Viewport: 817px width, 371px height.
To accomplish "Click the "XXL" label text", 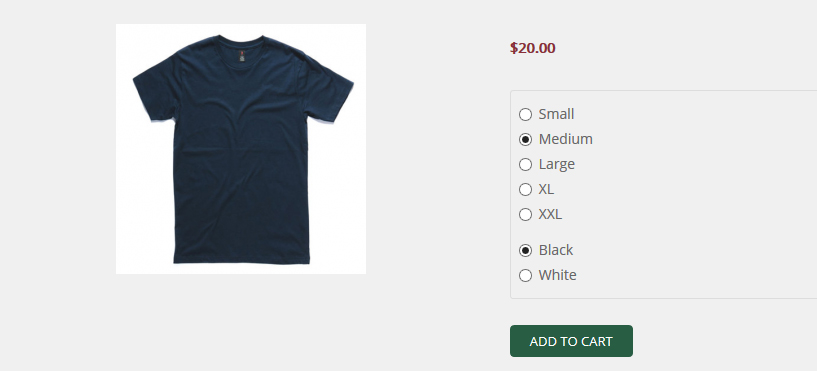I will point(550,214).
